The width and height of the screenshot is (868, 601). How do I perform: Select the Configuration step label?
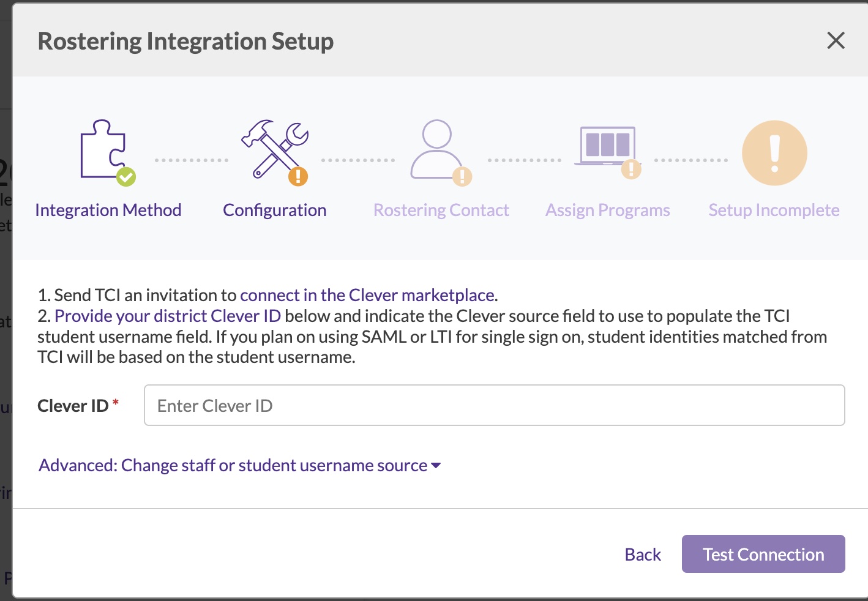pos(275,210)
